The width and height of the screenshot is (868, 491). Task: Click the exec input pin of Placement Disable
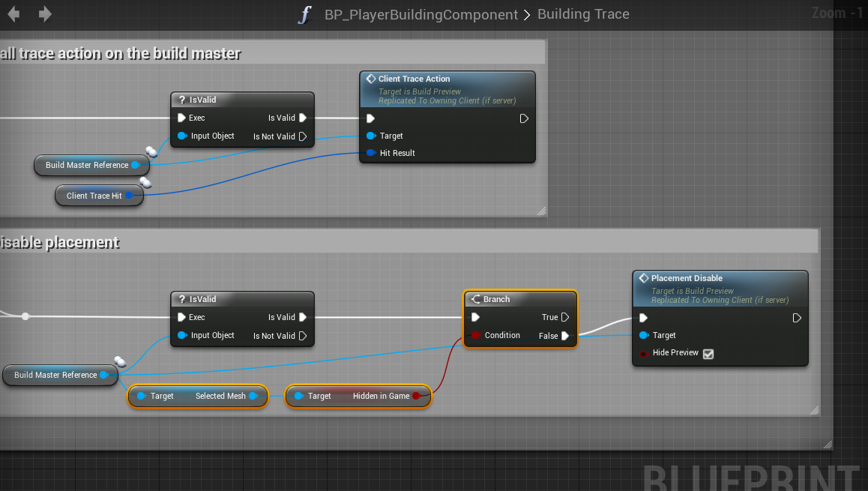pos(644,318)
